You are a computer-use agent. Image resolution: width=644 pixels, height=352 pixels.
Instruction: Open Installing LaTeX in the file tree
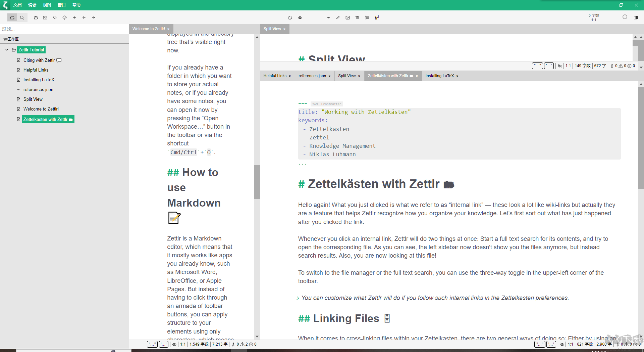[39, 80]
